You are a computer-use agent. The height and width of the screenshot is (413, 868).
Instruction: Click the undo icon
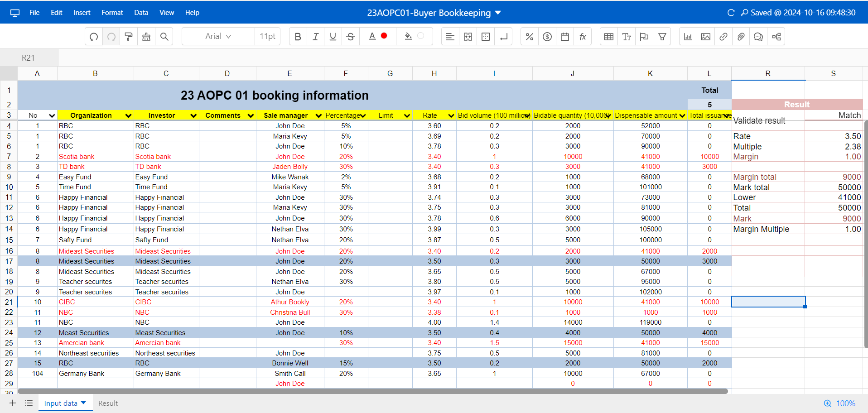(x=94, y=37)
